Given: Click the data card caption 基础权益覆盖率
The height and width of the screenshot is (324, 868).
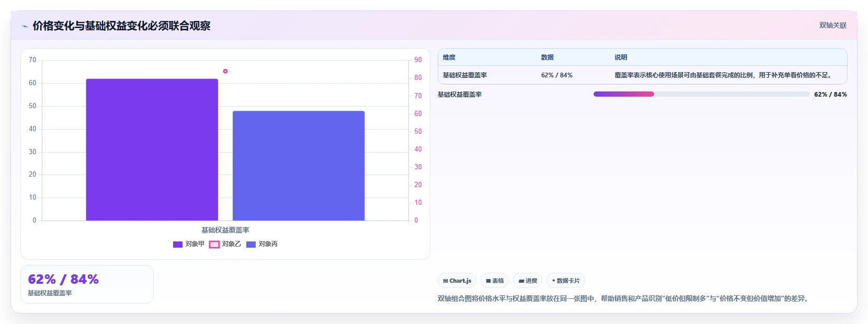Looking at the screenshot, I should click(x=50, y=293).
